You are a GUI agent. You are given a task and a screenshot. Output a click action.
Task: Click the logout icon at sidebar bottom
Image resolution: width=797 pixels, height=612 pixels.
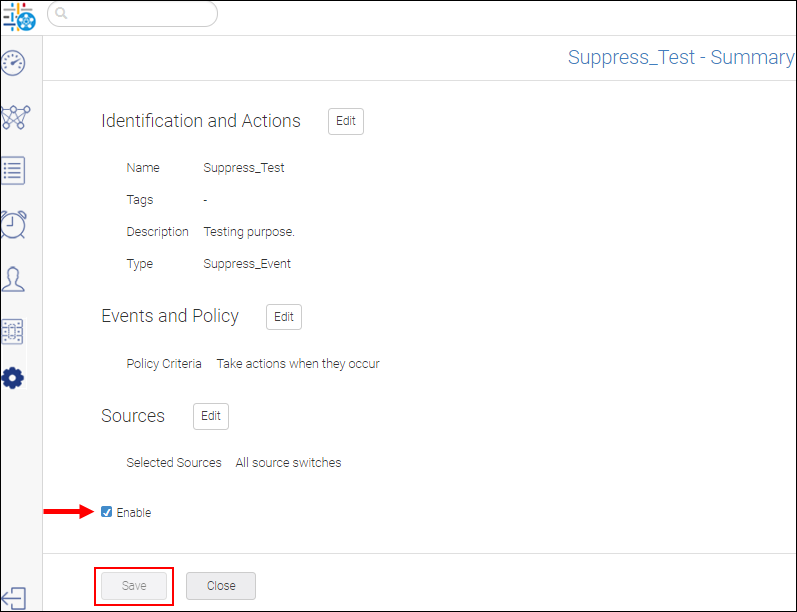pos(14,597)
